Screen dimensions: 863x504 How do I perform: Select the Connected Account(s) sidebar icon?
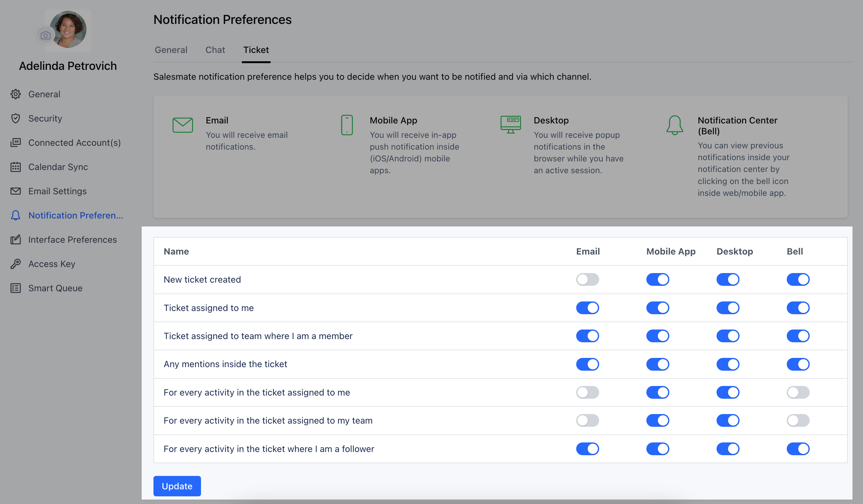click(16, 143)
